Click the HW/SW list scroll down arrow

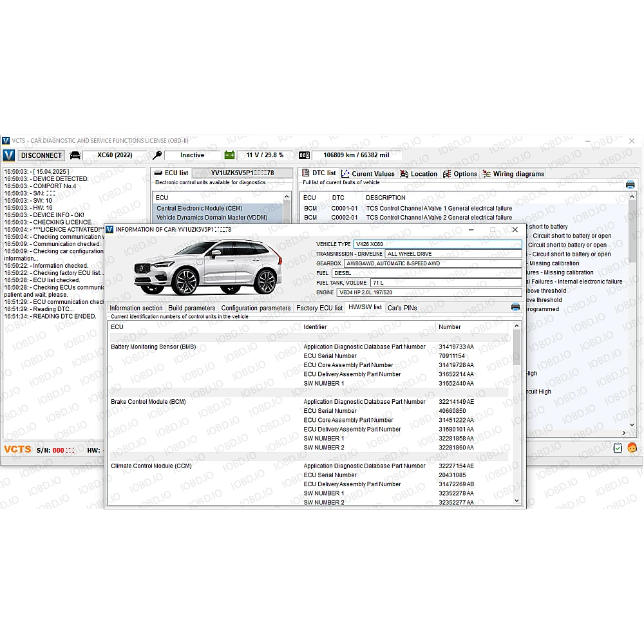[x=516, y=500]
